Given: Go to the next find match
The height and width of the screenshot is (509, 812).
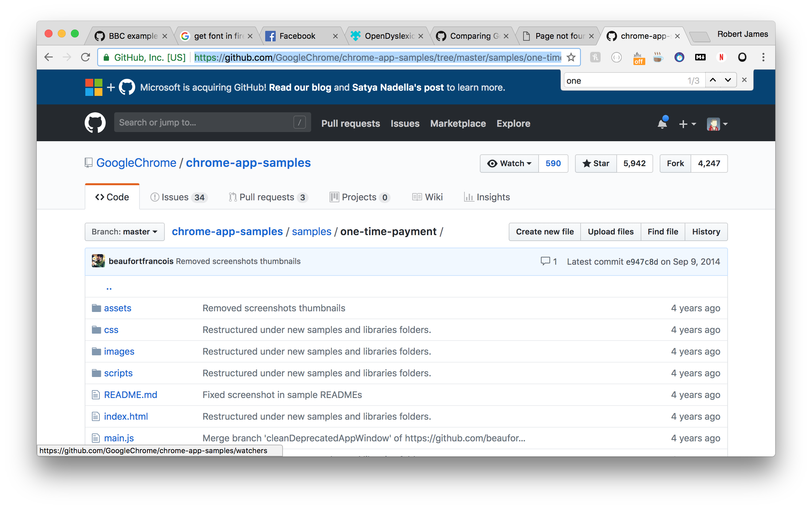Looking at the screenshot, I should coord(728,80).
